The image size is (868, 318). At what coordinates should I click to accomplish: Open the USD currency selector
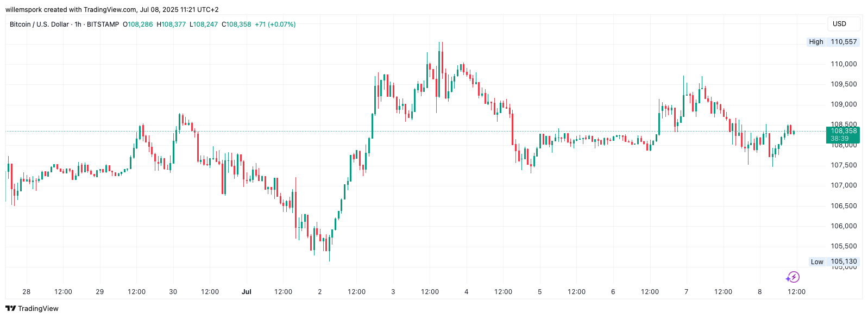[x=843, y=24]
